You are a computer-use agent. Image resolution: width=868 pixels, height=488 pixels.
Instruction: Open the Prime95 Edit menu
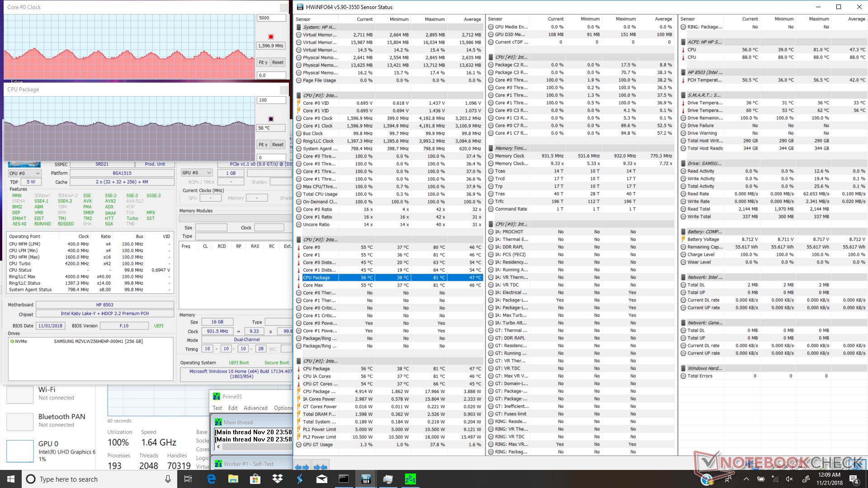coord(233,408)
